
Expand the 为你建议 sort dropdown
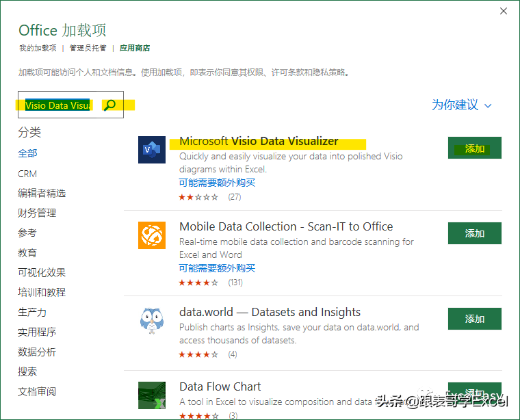[462, 105]
